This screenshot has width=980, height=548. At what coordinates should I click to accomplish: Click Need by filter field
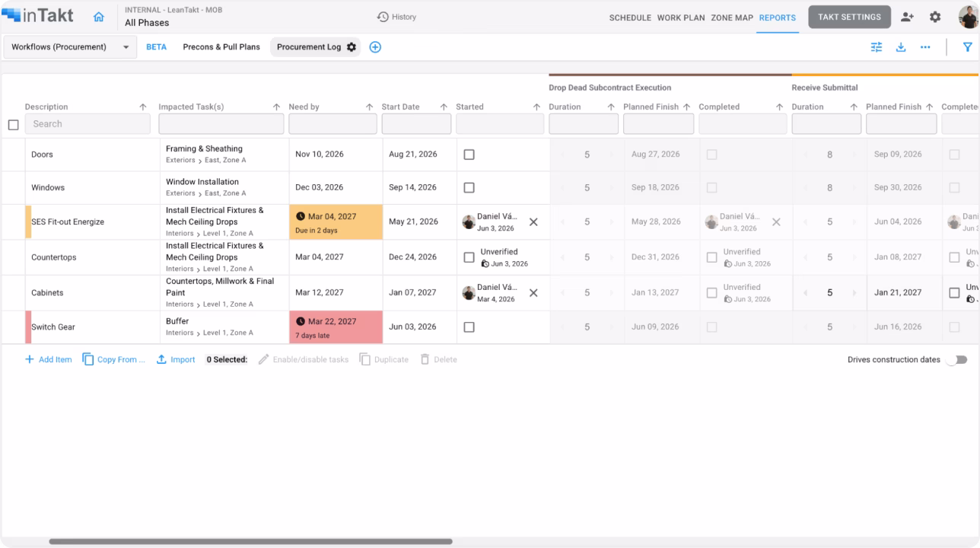(332, 124)
